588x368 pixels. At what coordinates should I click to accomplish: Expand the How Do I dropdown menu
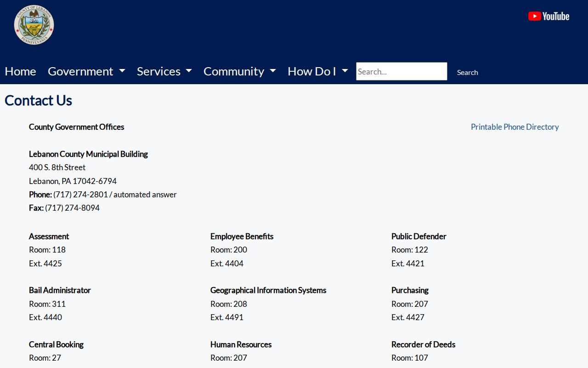coord(318,71)
